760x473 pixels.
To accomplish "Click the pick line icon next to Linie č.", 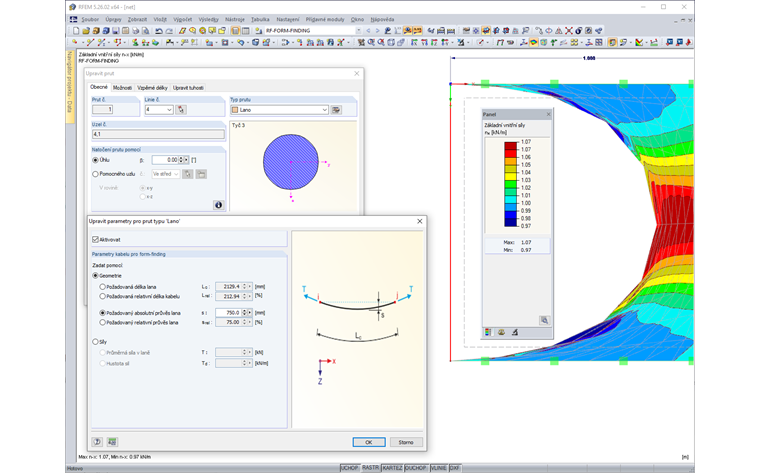I will 181,110.
